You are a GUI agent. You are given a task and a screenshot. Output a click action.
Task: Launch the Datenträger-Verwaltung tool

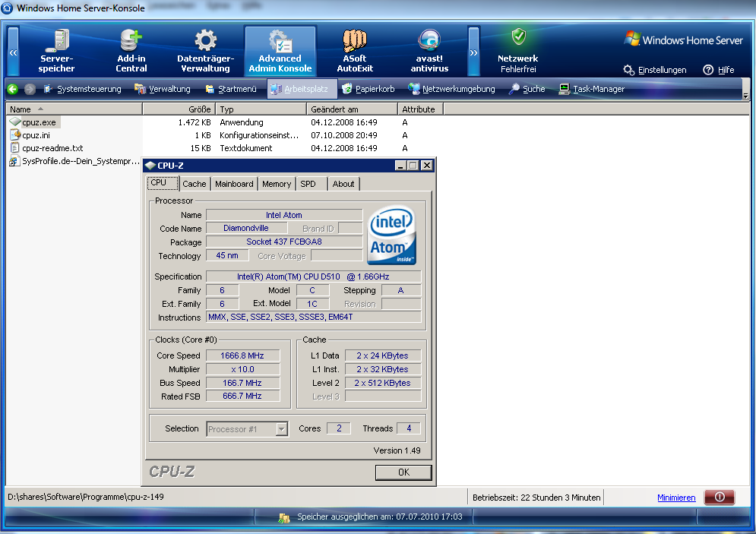tap(204, 49)
